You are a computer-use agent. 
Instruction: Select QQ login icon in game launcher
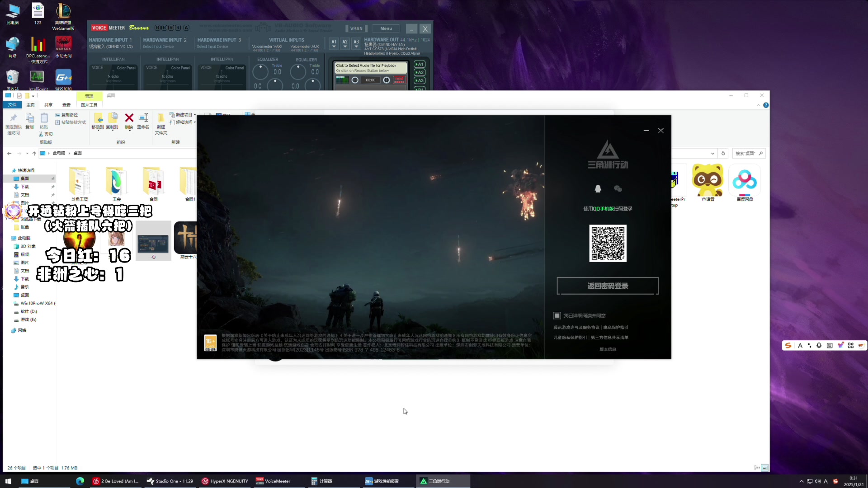pyautogui.click(x=598, y=189)
